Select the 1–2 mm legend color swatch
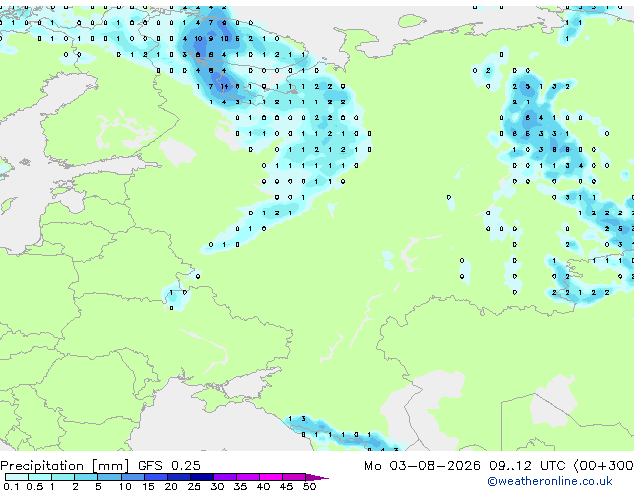The width and height of the screenshot is (634, 490). click(63, 477)
